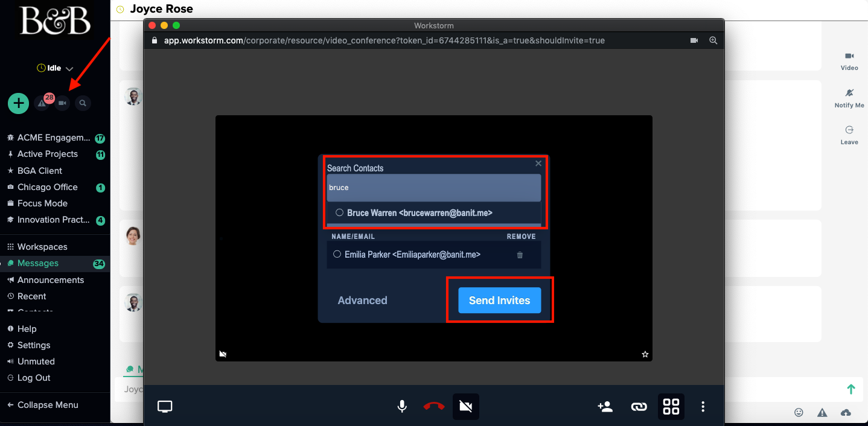Click lock icon beside URL
Image resolution: width=868 pixels, height=426 pixels.
point(155,40)
